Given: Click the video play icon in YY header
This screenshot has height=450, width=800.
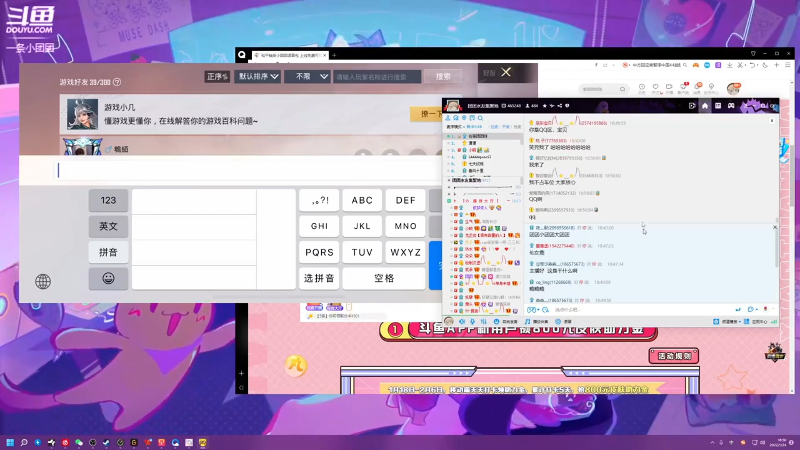Looking at the screenshot, I should pyautogui.click(x=692, y=106).
